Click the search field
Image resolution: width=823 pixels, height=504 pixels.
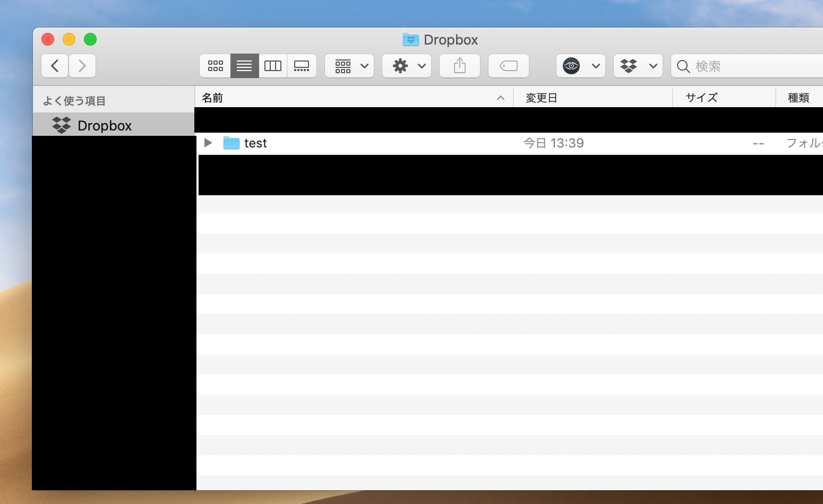coord(747,66)
